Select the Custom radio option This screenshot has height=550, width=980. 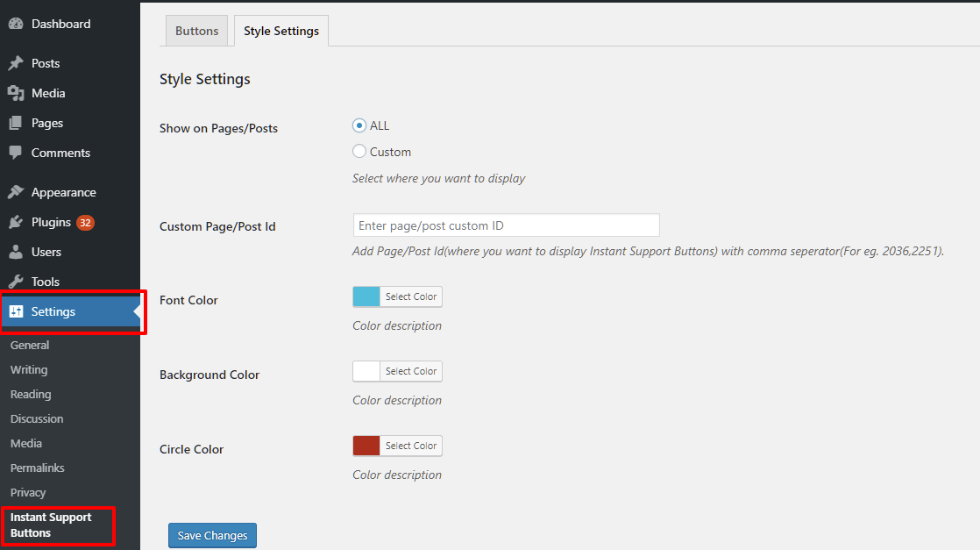pyautogui.click(x=359, y=152)
